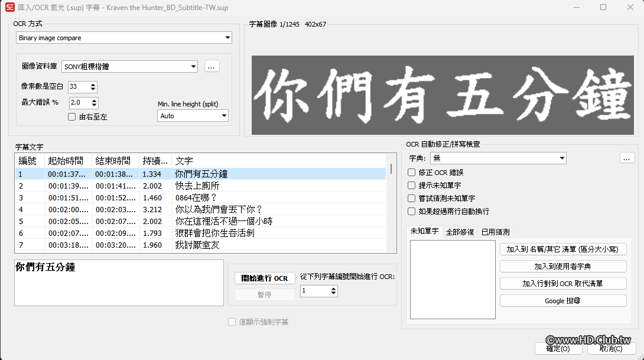Minimize the OCR import window
Image resolution: width=644 pixels, height=360 pixels.
click(577, 8)
